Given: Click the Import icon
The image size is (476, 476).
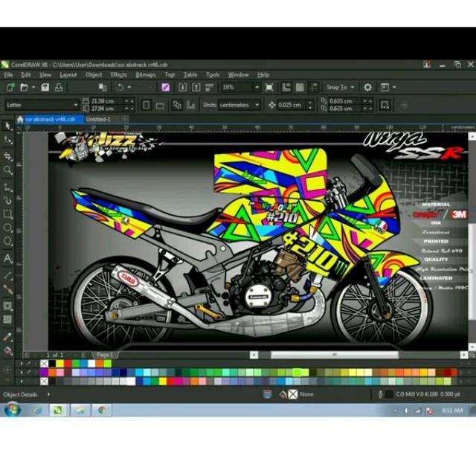Looking at the screenshot, I should [x=182, y=88].
